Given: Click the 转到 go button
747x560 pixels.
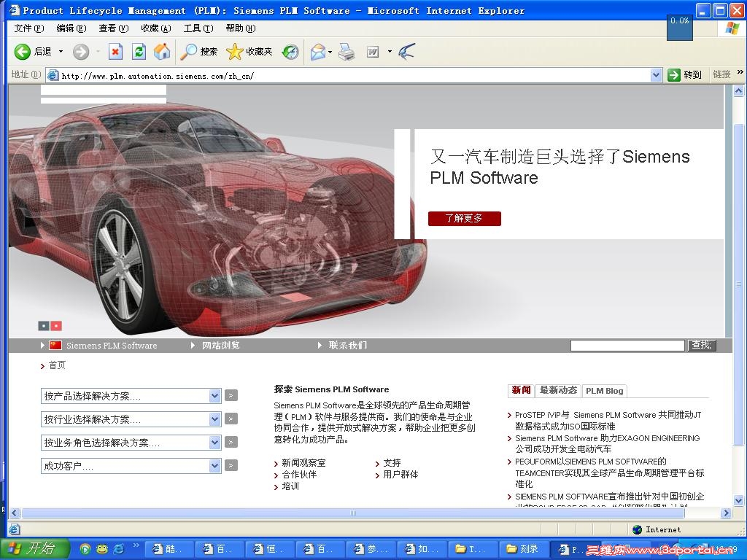Looking at the screenshot, I should click(686, 75).
